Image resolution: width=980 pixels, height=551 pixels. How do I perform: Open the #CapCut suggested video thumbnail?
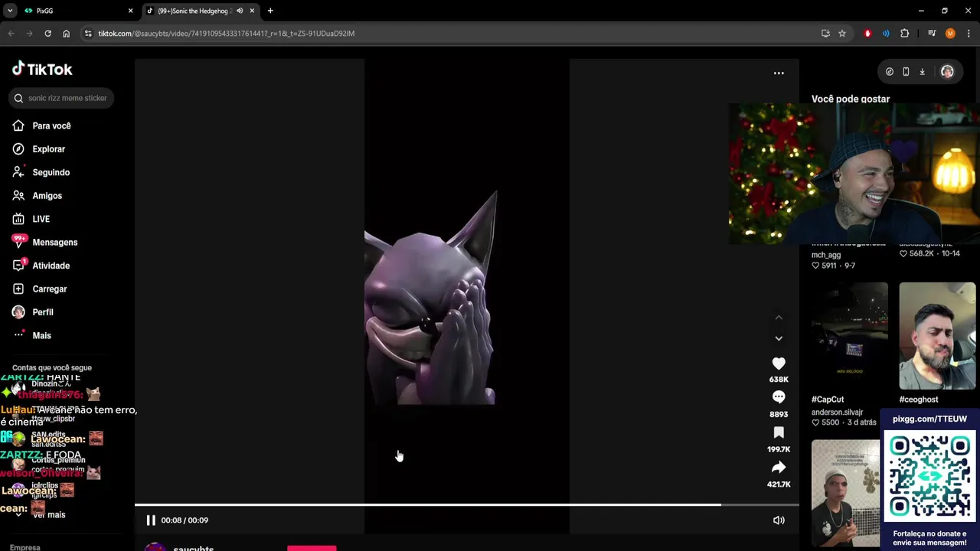850,337
